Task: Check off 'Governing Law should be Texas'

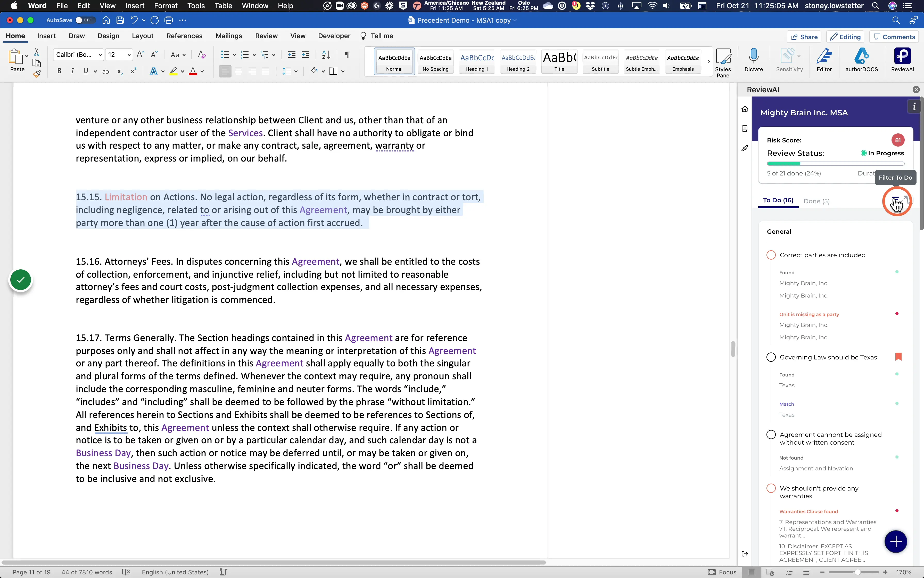Action: [x=771, y=357]
